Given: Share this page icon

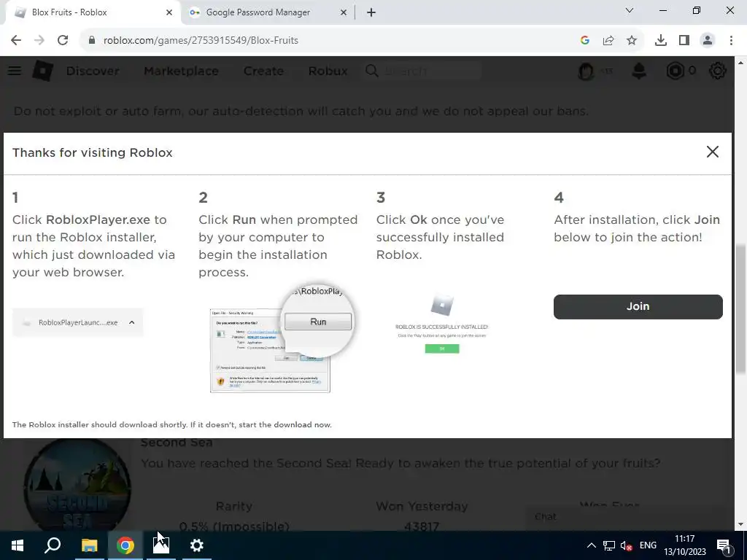Looking at the screenshot, I should point(608,41).
